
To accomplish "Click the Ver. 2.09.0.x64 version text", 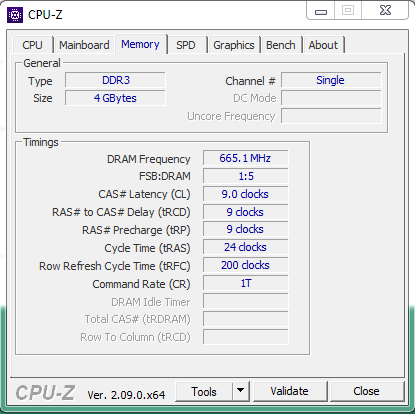I will (126, 395).
